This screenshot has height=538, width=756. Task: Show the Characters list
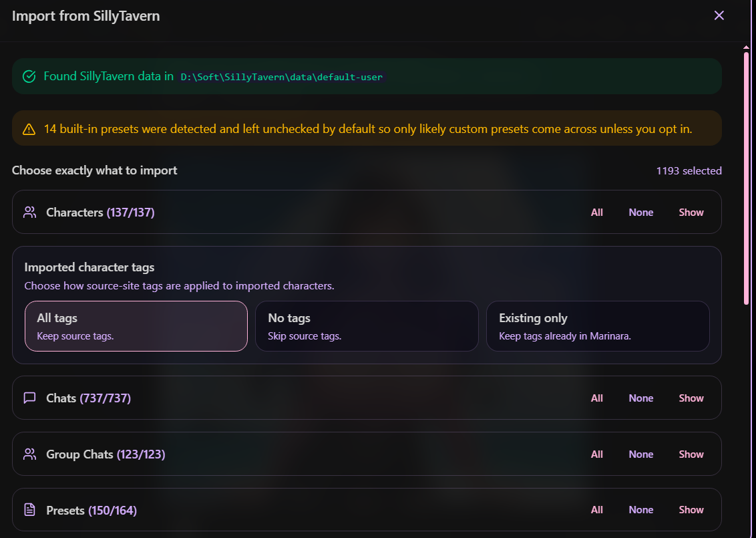[x=691, y=213]
